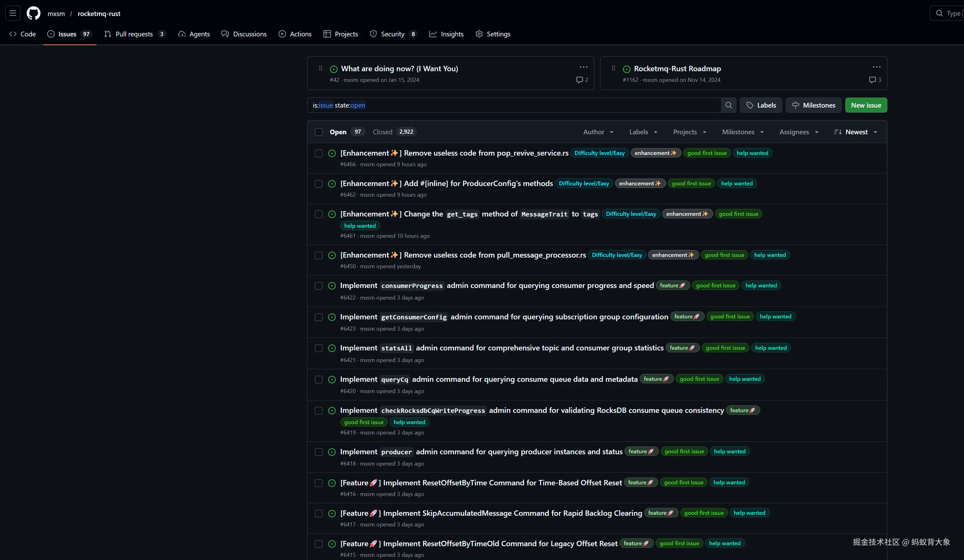Open three-dot menu on 'What are doing now' card

click(x=583, y=67)
